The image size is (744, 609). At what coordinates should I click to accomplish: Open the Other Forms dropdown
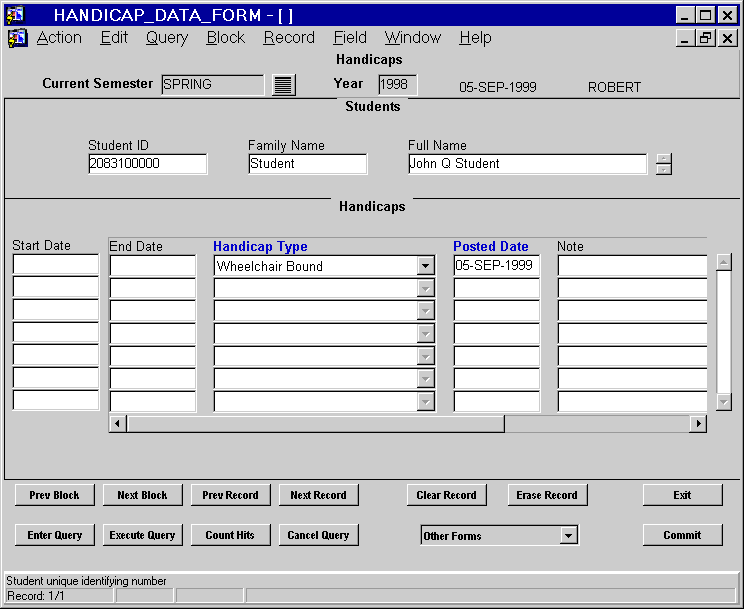click(568, 535)
